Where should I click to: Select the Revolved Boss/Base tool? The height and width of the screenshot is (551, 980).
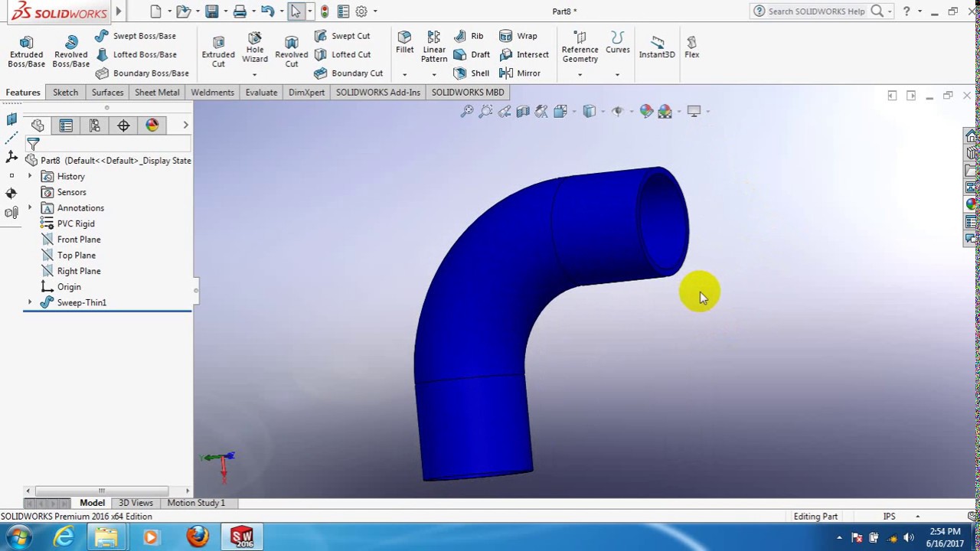[x=70, y=51]
